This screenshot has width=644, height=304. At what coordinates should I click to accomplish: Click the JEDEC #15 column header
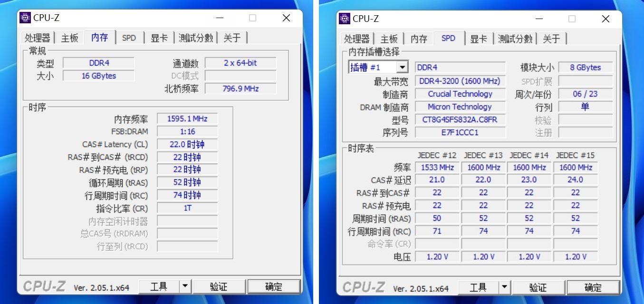575,155
